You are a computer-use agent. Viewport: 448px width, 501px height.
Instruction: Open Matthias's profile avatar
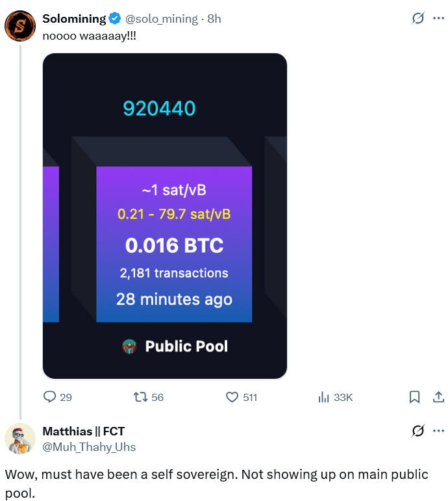tap(20, 439)
